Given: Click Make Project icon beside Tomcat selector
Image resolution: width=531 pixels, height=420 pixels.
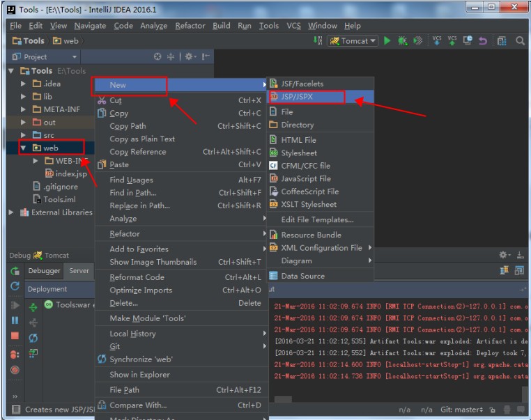Looking at the screenshot, I should tap(318, 40).
